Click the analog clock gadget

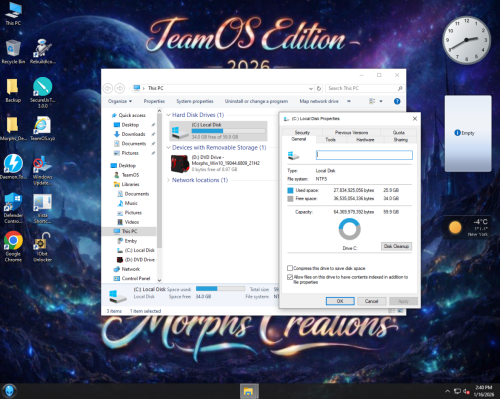click(x=466, y=40)
